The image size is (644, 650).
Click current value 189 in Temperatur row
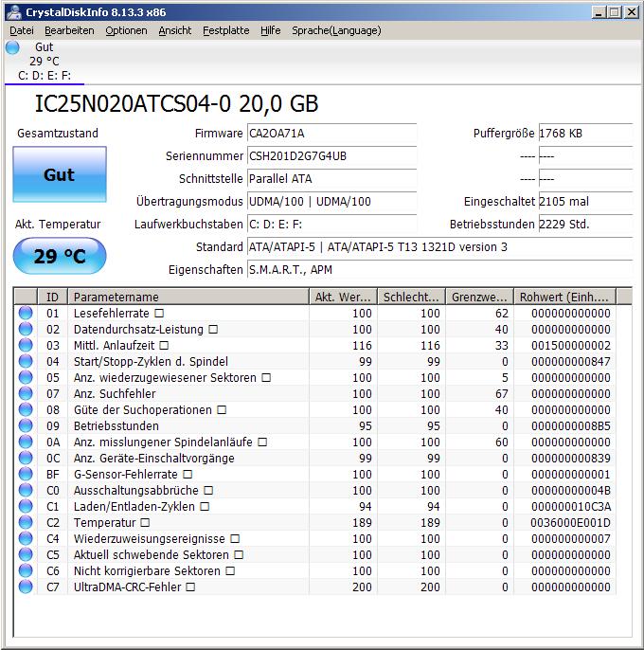coord(362,522)
